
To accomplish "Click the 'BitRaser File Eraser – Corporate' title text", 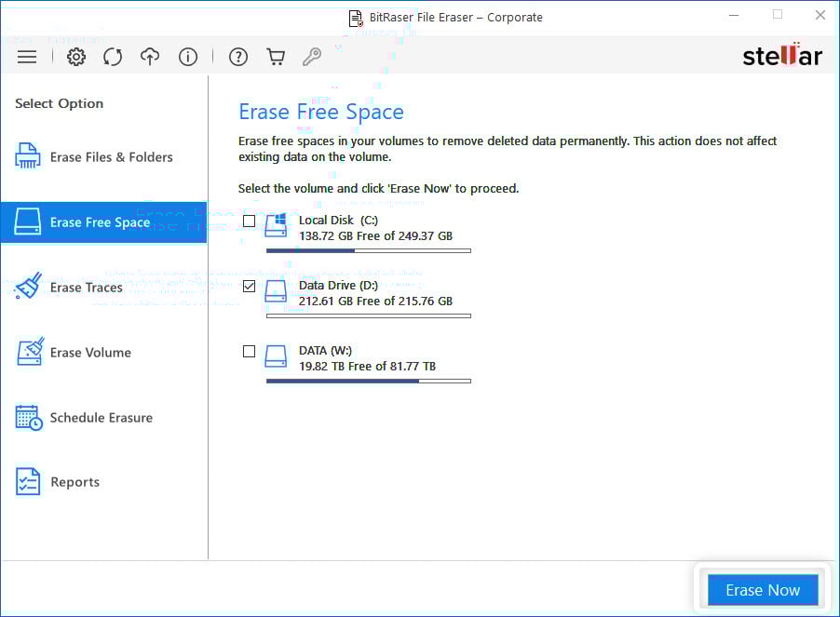I will (x=456, y=18).
